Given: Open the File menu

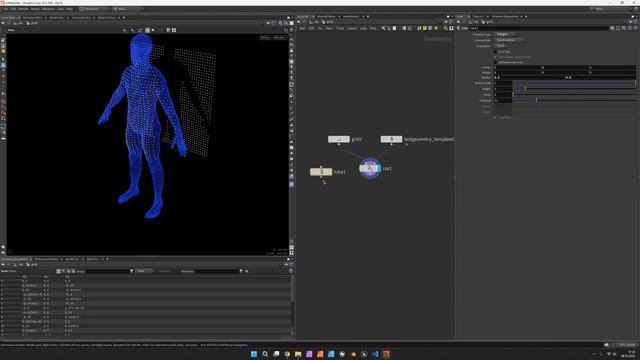Looking at the screenshot, I should (5, 9).
